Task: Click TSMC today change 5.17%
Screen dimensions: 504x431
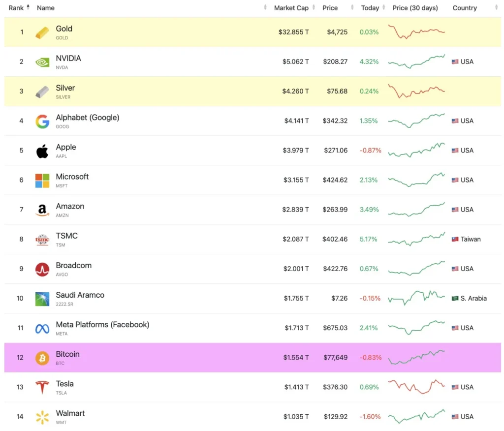Action: coord(368,239)
